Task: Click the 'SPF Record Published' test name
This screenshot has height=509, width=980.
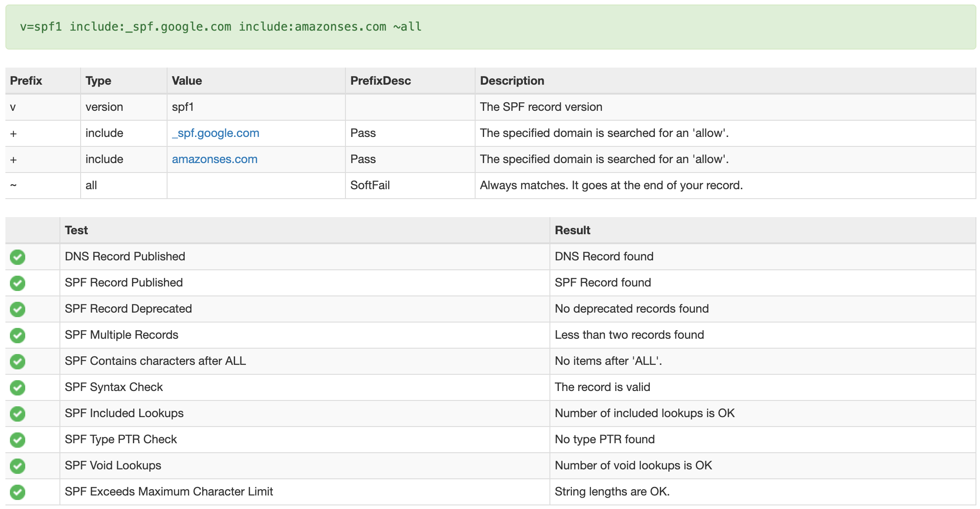Action: click(124, 282)
